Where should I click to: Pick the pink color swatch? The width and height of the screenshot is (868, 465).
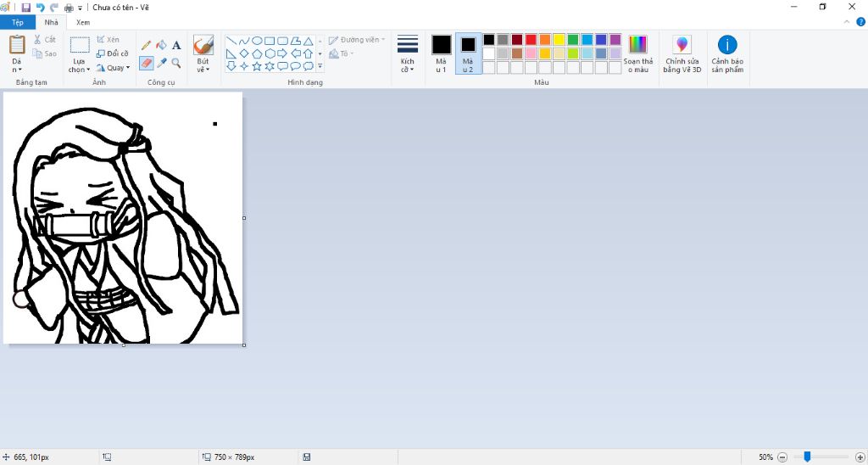point(531,53)
